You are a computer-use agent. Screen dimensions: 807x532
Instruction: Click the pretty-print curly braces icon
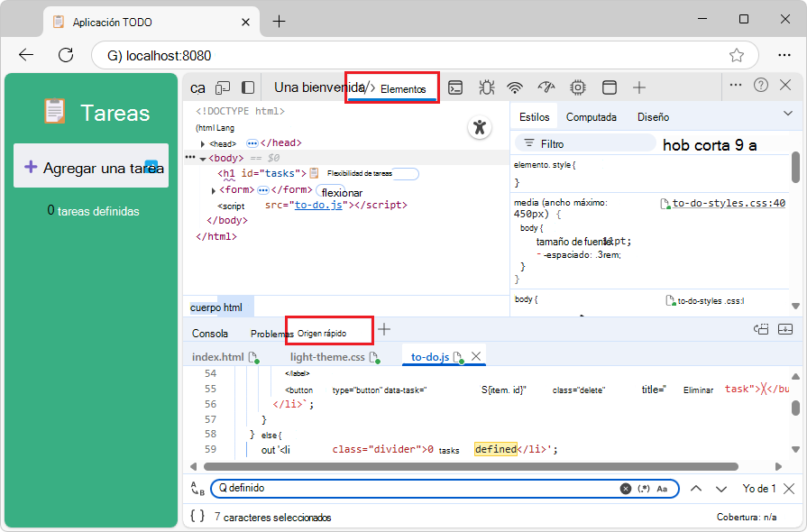point(197,517)
